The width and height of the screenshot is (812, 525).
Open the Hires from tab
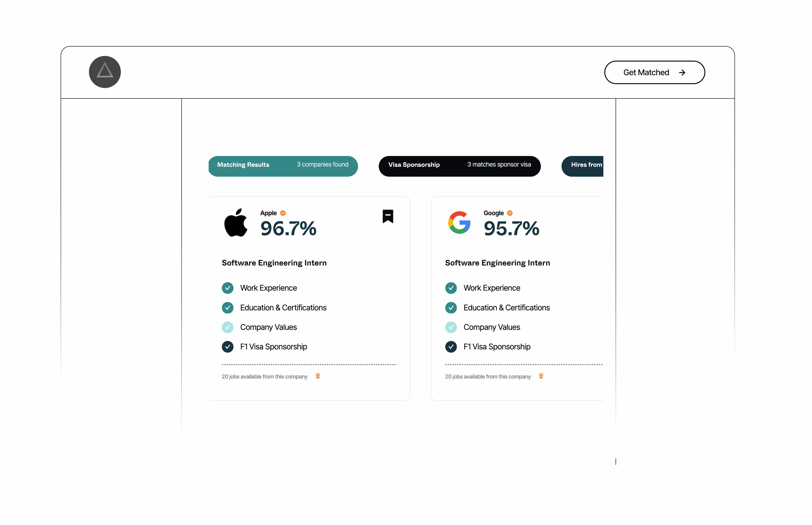[x=582, y=166]
